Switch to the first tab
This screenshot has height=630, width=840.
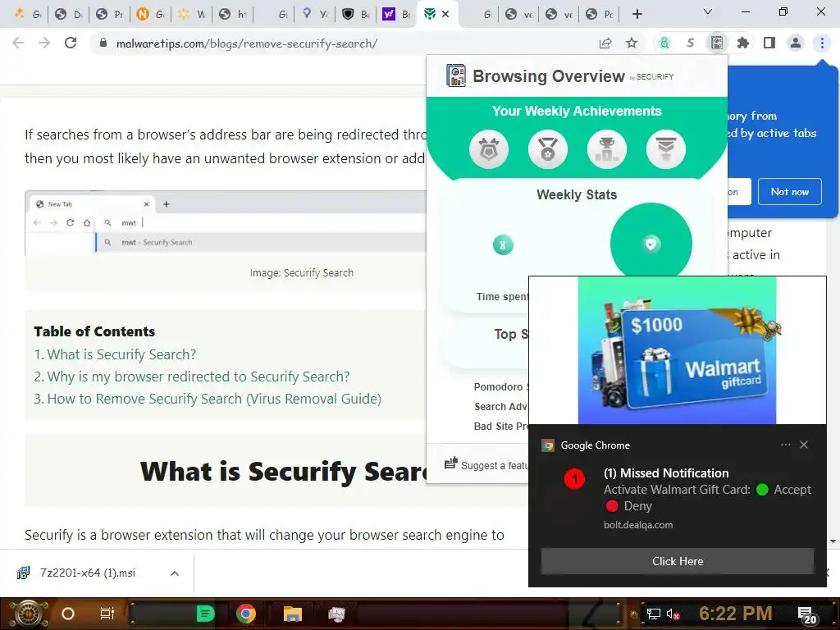point(27,14)
